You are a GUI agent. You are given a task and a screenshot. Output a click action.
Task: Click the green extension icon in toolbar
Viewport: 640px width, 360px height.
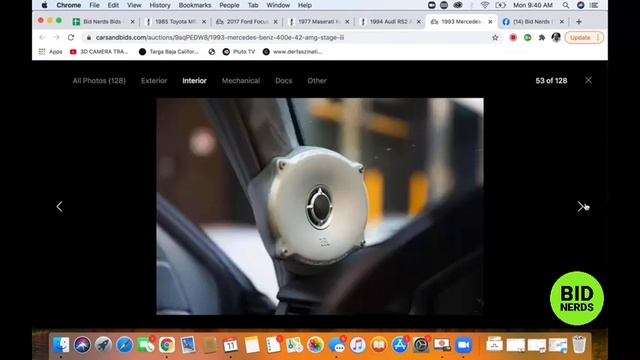click(527, 38)
